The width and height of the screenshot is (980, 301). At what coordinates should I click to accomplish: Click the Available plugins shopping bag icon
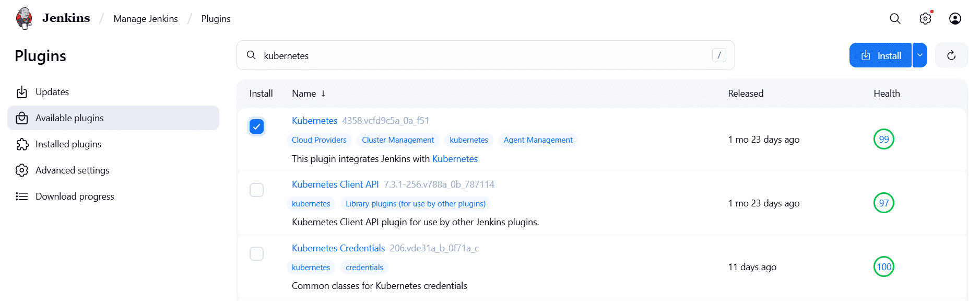point(22,118)
